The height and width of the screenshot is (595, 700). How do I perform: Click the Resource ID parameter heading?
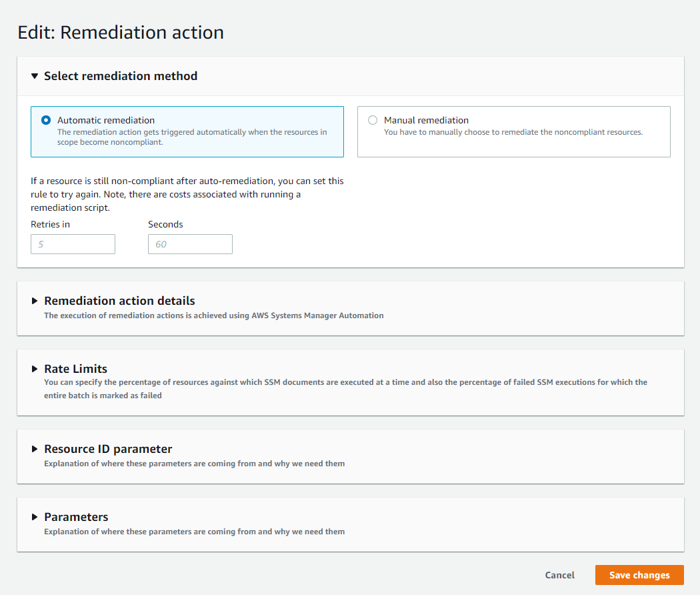coord(108,449)
